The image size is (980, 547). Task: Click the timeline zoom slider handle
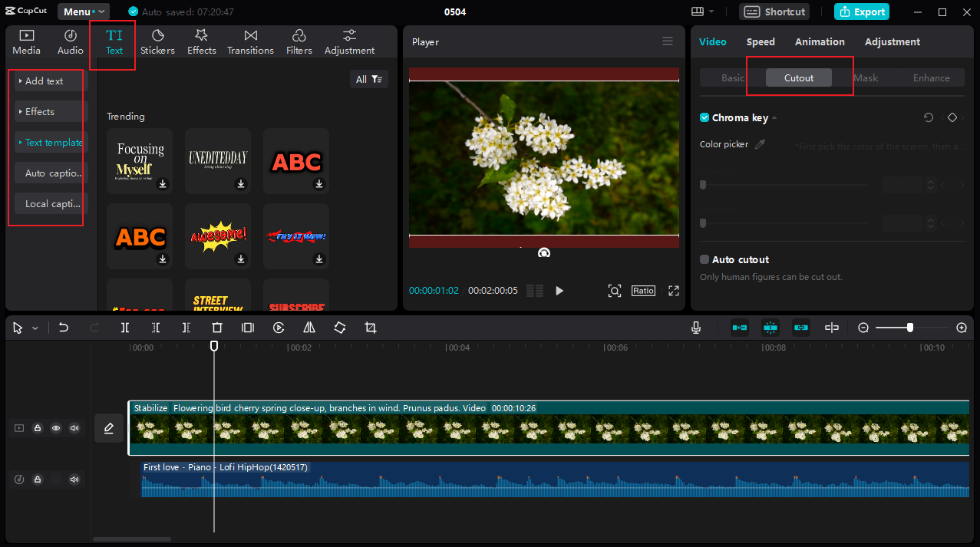point(909,328)
